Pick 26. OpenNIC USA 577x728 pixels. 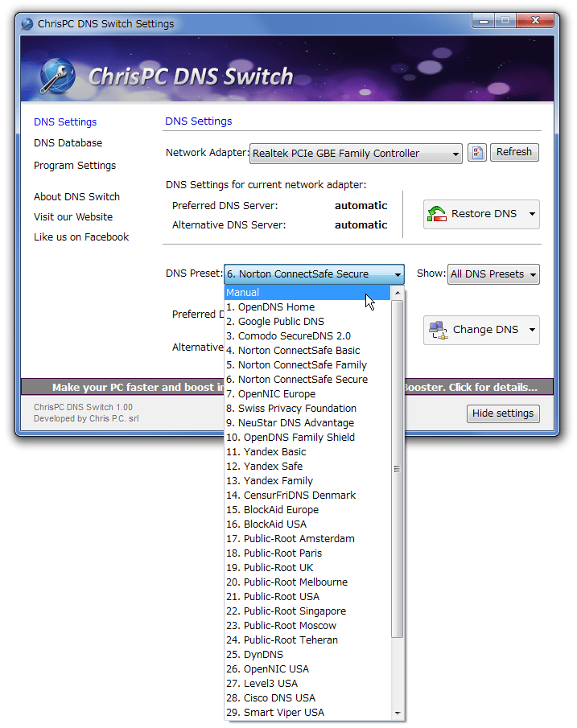tap(307, 669)
